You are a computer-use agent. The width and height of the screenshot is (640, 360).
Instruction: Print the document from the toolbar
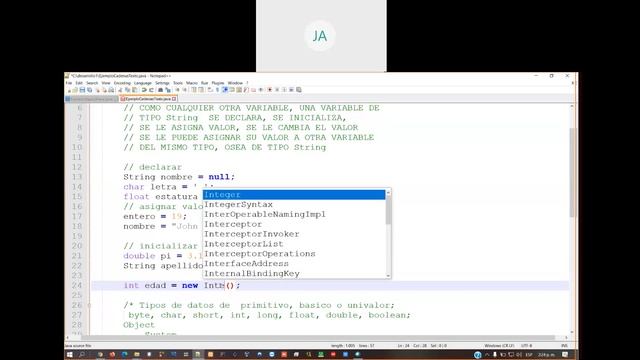(x=111, y=90)
